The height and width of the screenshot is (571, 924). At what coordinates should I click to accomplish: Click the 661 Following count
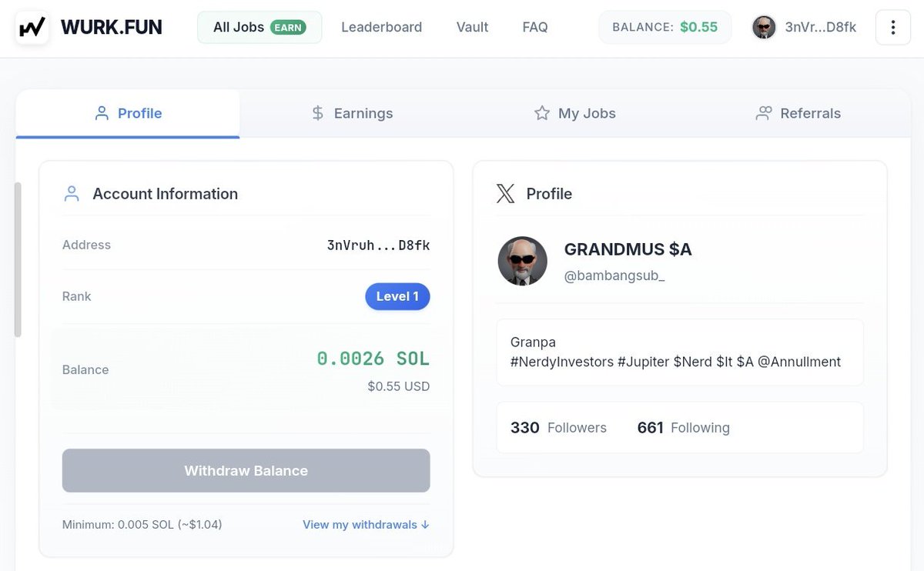[x=683, y=428]
